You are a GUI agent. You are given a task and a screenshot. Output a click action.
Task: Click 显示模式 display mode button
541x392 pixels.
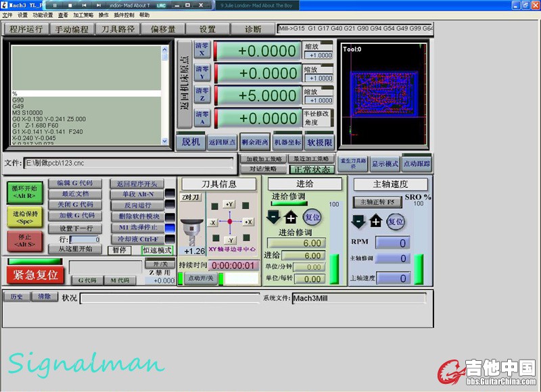coord(385,164)
